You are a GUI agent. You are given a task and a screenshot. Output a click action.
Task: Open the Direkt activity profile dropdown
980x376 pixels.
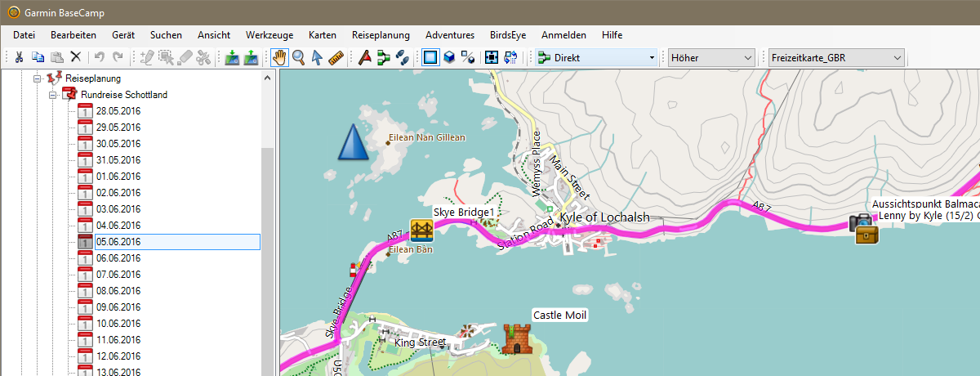point(595,57)
